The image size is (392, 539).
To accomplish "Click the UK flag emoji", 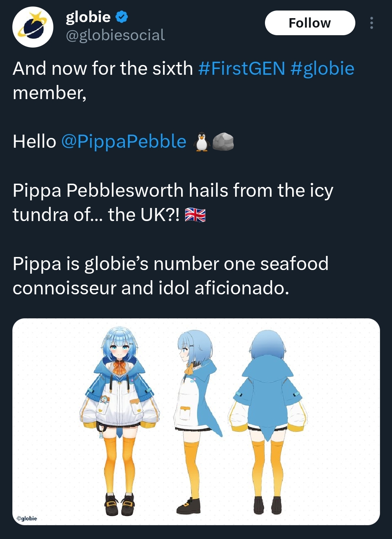I will pos(195,215).
